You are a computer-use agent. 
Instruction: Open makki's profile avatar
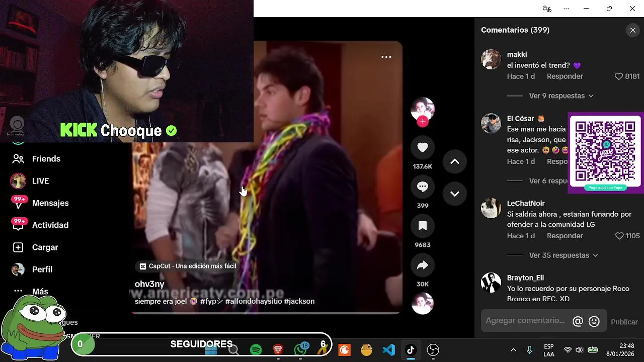(x=491, y=59)
